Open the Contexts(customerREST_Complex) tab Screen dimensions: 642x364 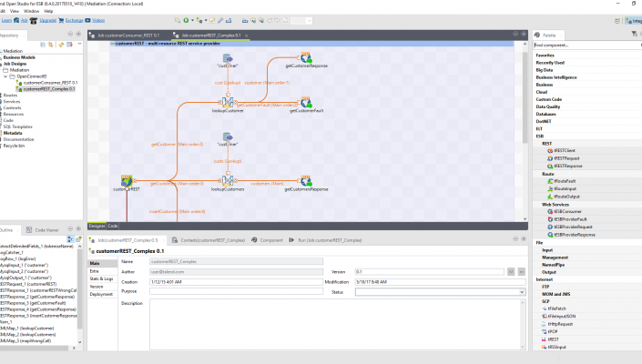pyautogui.click(x=209, y=240)
